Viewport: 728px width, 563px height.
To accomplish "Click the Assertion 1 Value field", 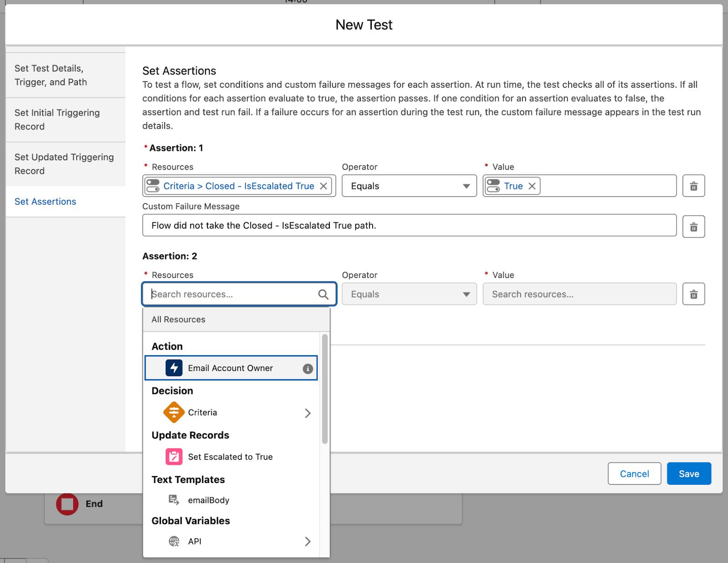I will [x=579, y=186].
